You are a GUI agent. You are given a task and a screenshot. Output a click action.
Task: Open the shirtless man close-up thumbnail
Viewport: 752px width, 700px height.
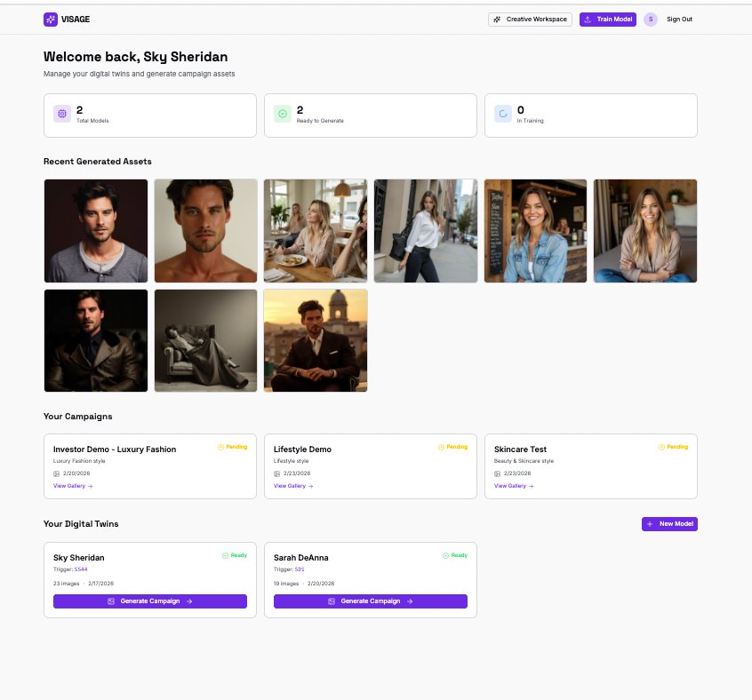[x=205, y=231]
